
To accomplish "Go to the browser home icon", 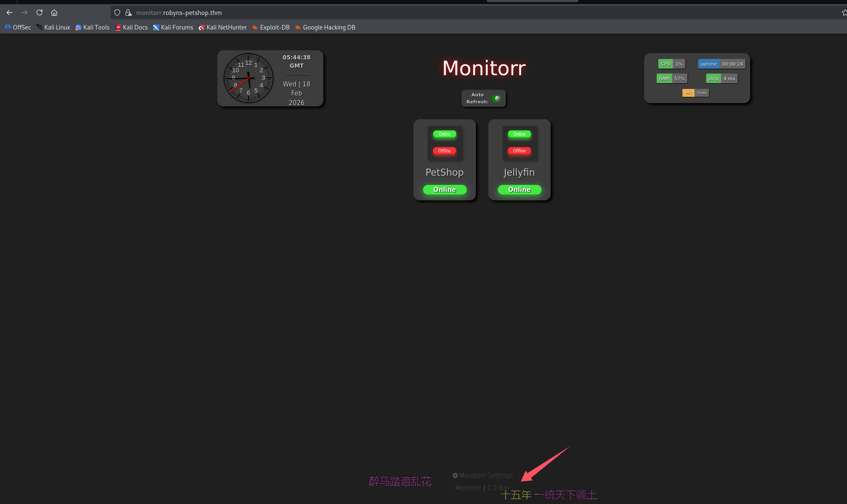I will pos(54,12).
